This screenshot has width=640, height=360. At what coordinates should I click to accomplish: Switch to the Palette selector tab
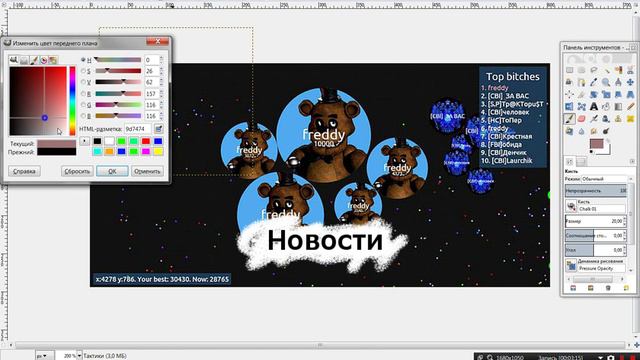(53, 60)
